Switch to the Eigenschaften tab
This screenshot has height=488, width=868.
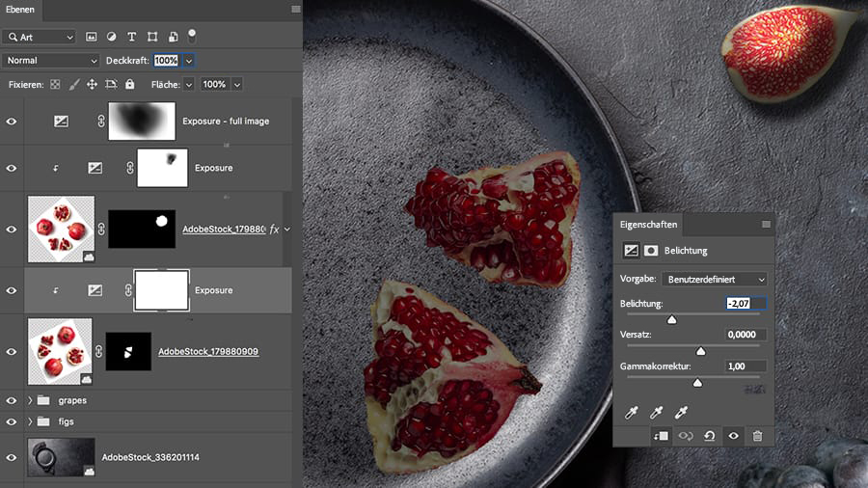click(648, 224)
